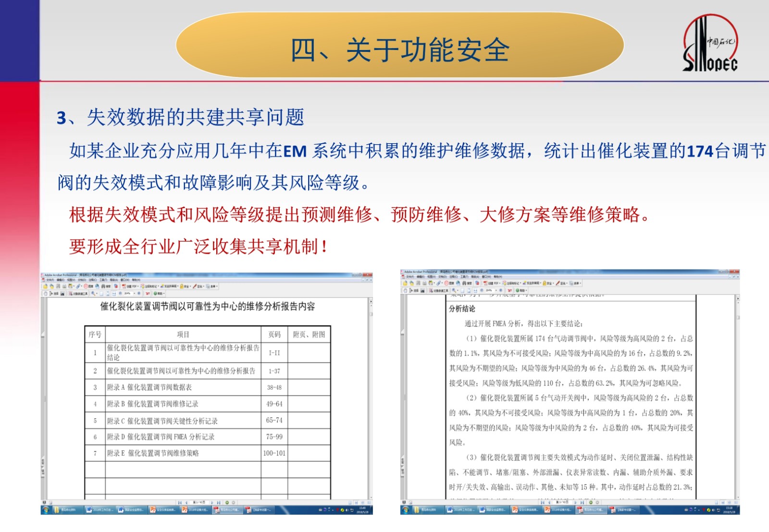769x532 pixels.
Task: Open 编辑(E) menu in left Acrobat
Action: pos(61,280)
